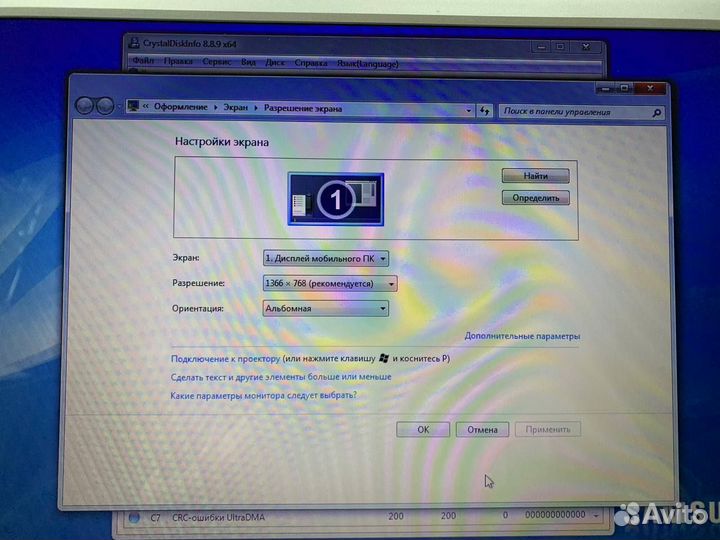The image size is (720, 540).
Task: Click the Найти button
Action: click(x=535, y=175)
